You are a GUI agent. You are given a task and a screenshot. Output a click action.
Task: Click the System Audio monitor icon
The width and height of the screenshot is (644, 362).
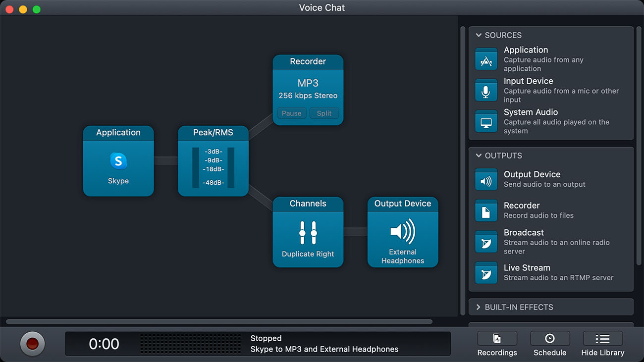click(486, 122)
